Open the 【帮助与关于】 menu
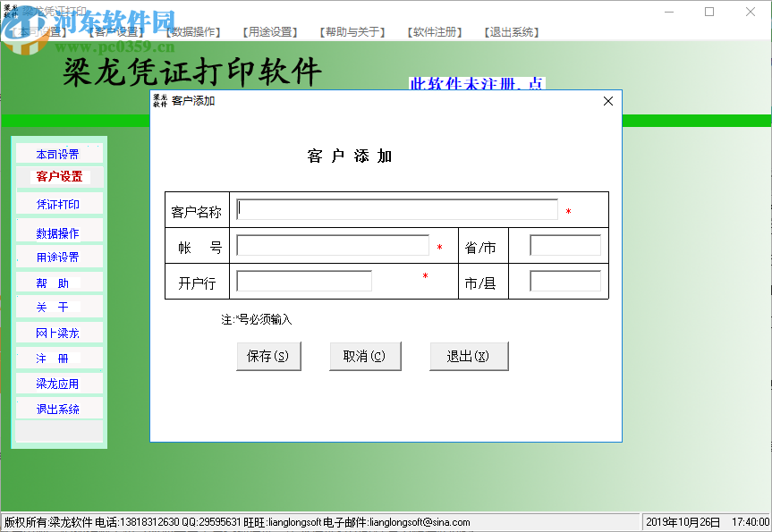The image size is (772, 532). 352,31
